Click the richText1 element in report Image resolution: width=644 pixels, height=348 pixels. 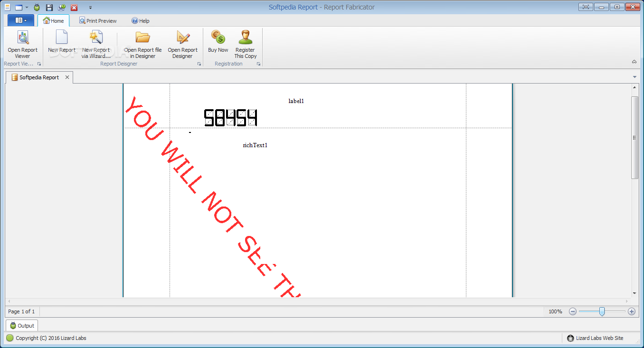point(255,145)
